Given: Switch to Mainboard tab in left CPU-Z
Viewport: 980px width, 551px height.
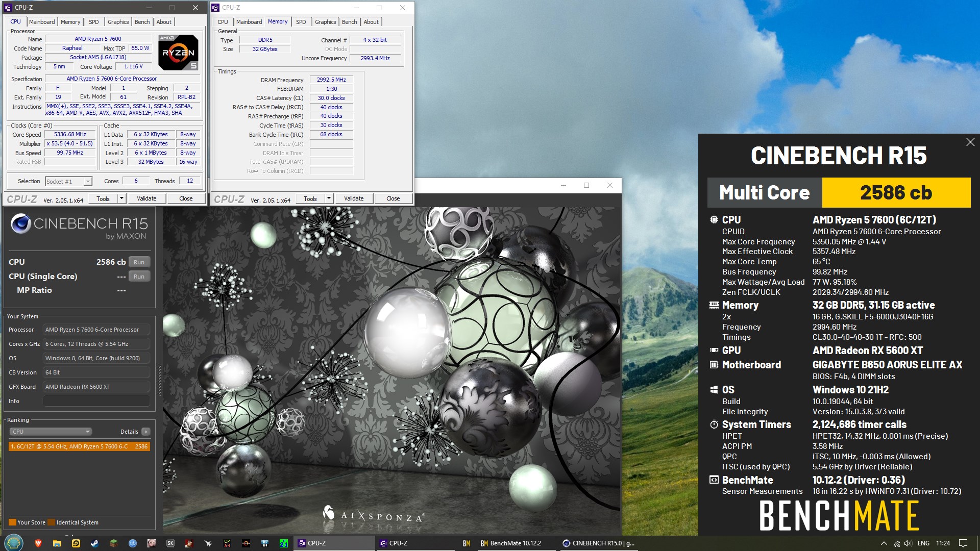Looking at the screenshot, I should pyautogui.click(x=42, y=22).
